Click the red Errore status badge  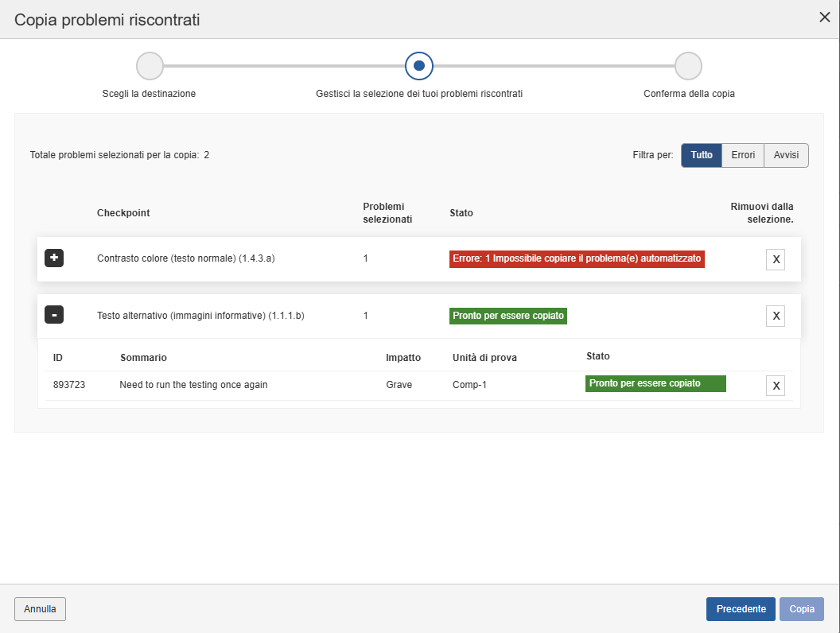coord(577,259)
